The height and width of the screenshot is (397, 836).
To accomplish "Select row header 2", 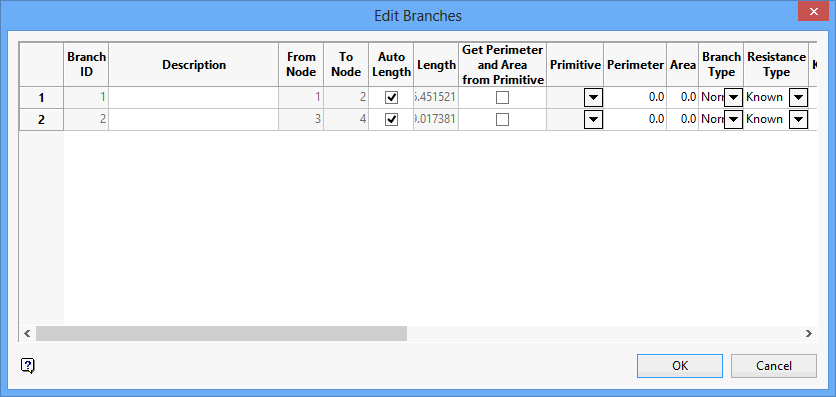I will [42, 119].
